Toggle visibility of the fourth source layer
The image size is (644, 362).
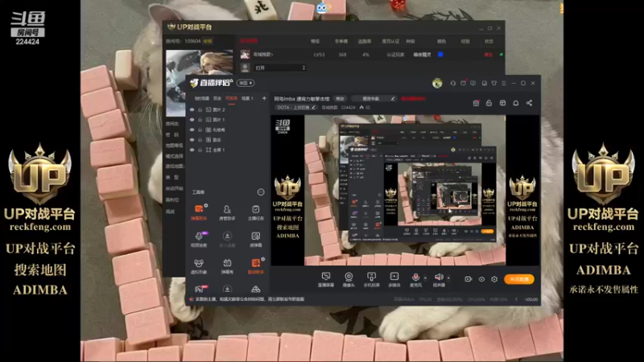(192, 139)
